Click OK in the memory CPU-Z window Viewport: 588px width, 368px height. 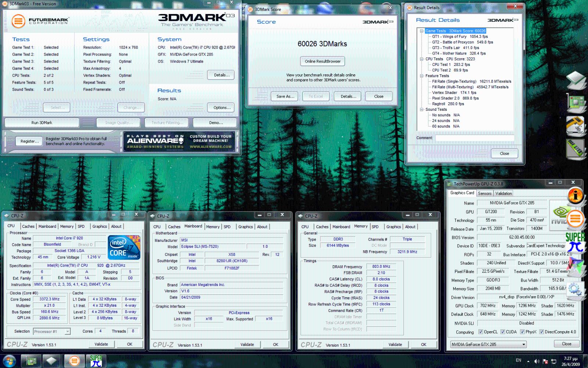(424, 344)
